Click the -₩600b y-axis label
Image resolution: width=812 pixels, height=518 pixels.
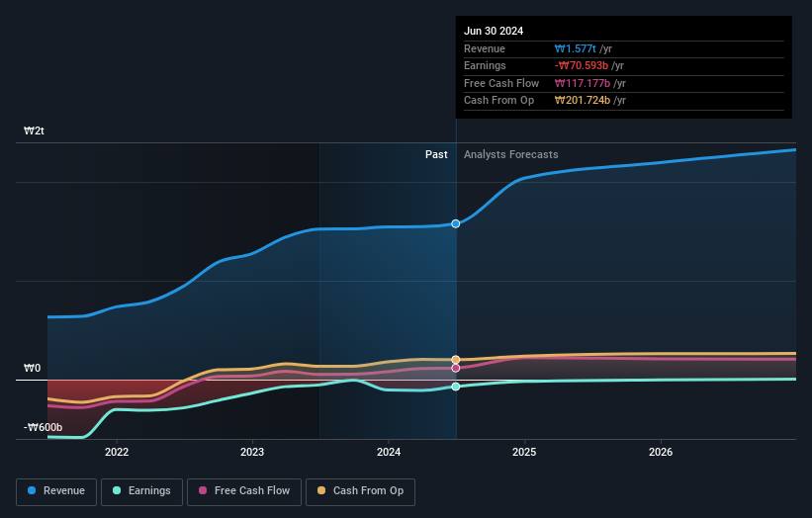[x=43, y=427]
